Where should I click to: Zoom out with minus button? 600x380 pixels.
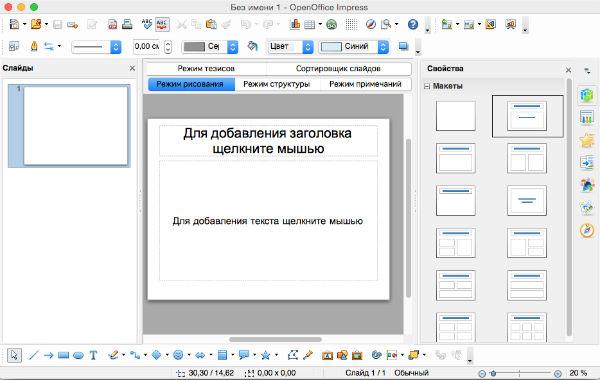[482, 373]
